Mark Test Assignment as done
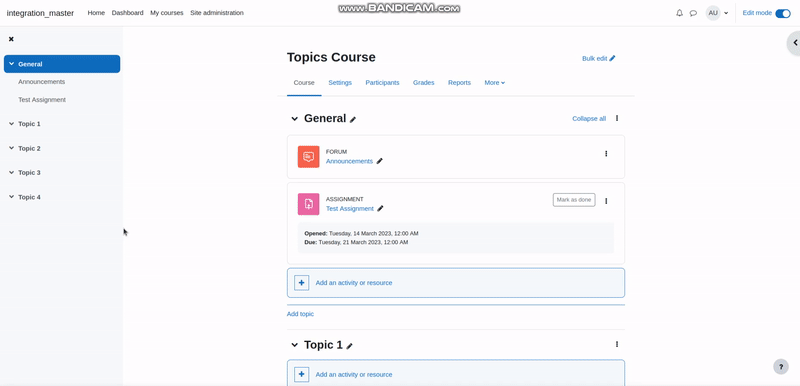800x386 pixels. pyautogui.click(x=574, y=200)
